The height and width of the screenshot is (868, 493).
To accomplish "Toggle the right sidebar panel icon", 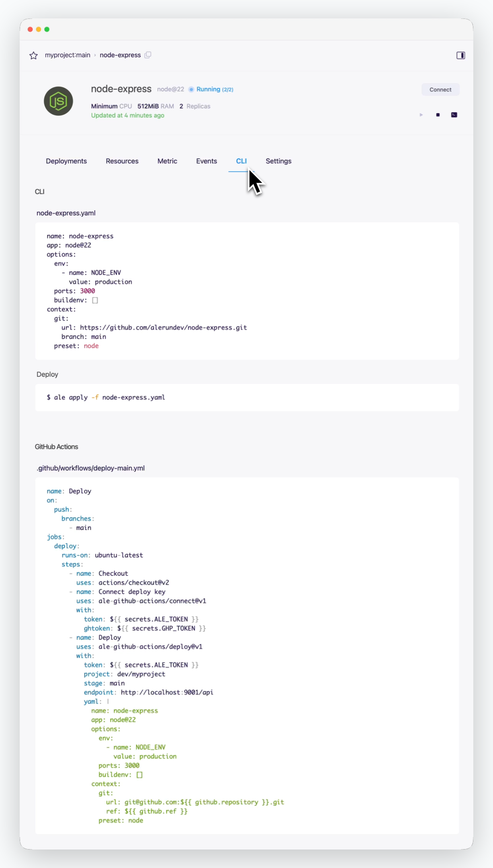I will pyautogui.click(x=461, y=55).
